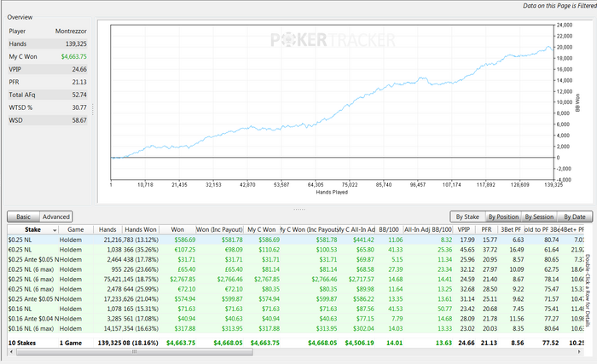Click the sort arrow in the Stake column header
Viewport: 597px width, 364px height.
coord(55,230)
